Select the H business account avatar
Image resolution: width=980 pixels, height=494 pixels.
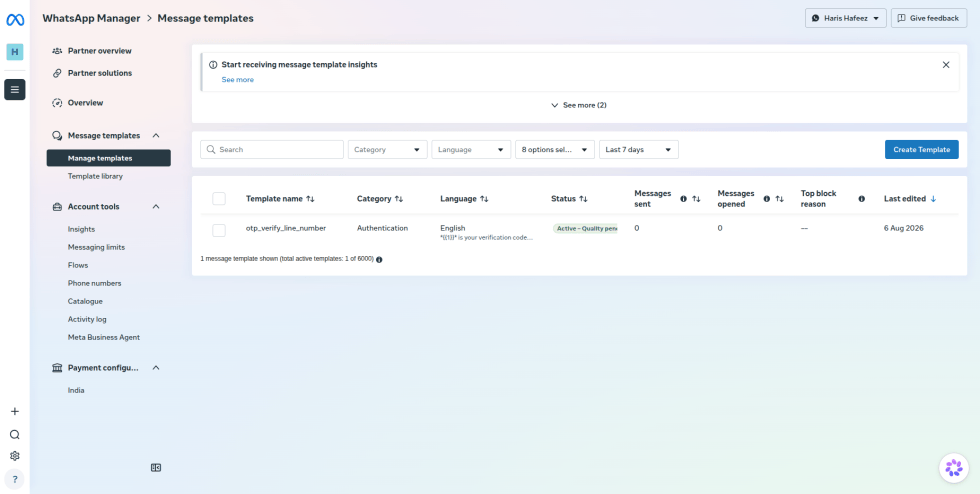15,52
